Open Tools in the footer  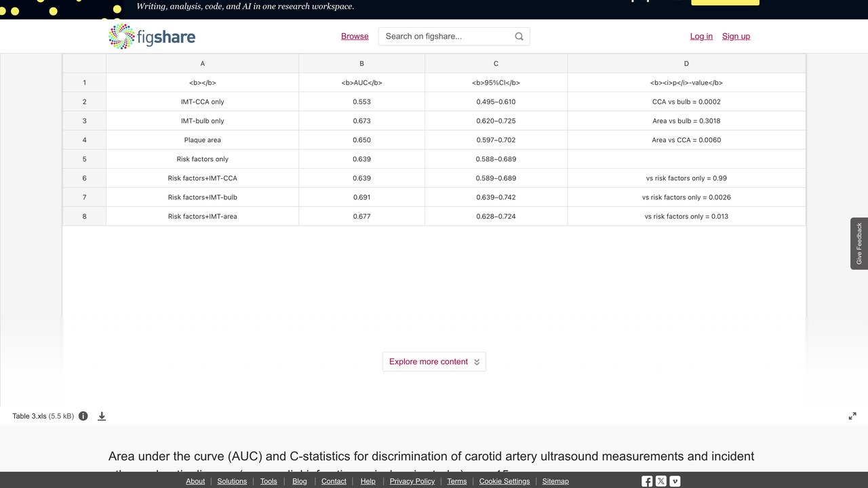[x=269, y=481]
